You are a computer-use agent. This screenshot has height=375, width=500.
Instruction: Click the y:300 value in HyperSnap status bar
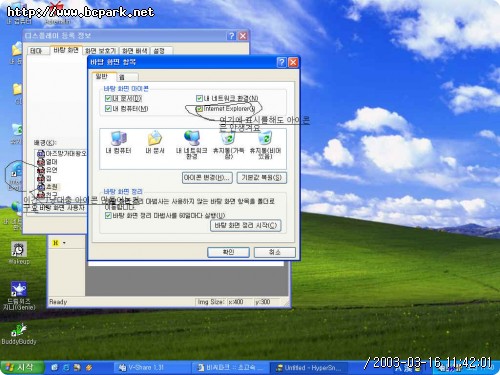point(263,302)
